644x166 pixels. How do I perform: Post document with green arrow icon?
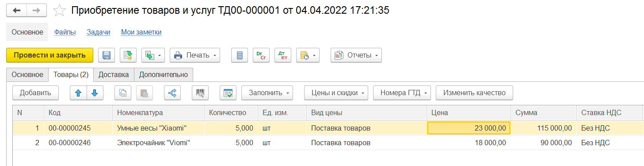(x=128, y=55)
